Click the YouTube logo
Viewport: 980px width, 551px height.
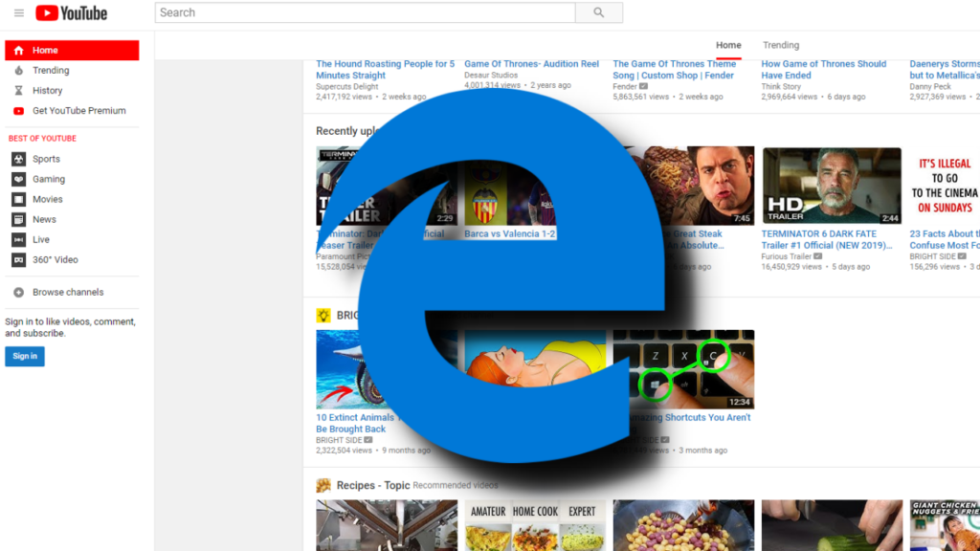71,13
